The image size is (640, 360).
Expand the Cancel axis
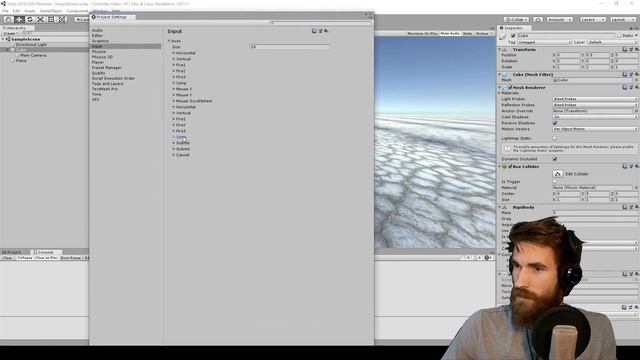coord(173,155)
